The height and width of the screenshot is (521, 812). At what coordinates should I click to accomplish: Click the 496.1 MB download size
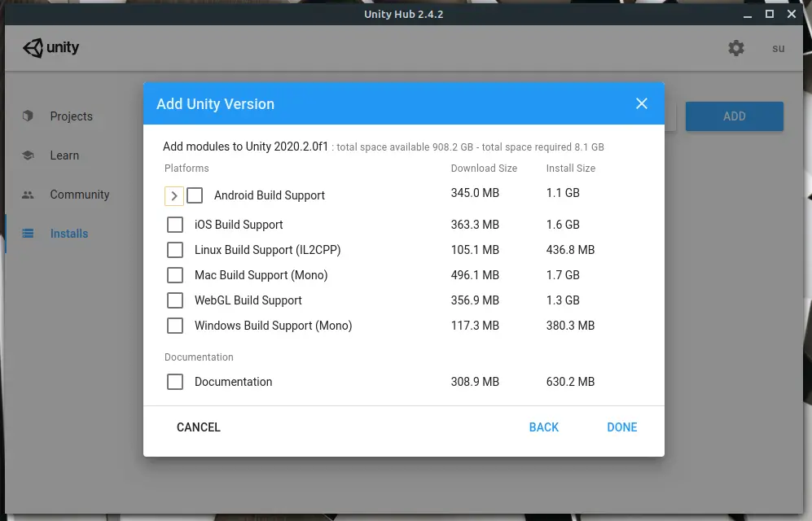point(475,275)
